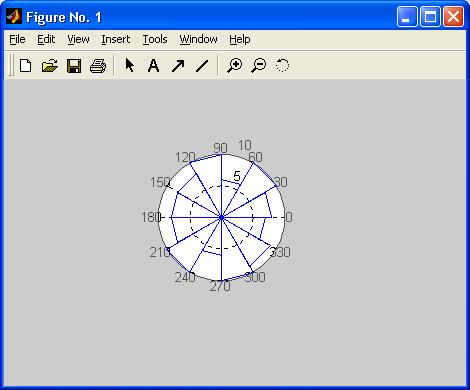Click the 0 degree angle label

(289, 217)
